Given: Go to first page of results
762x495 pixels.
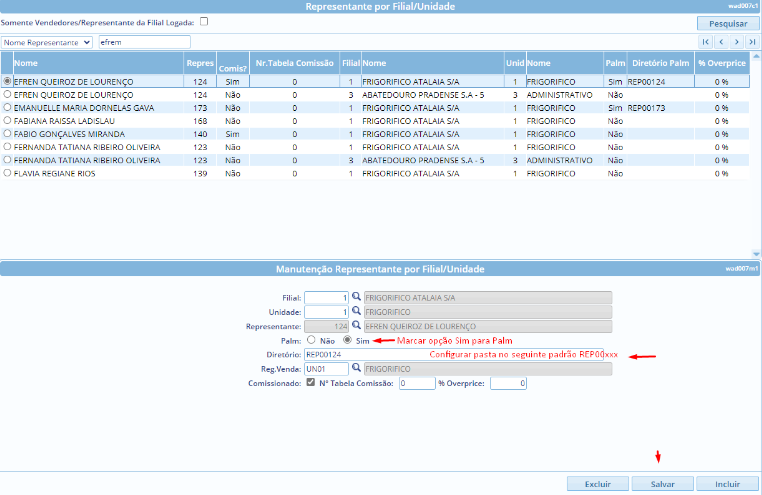Looking at the screenshot, I should (x=705, y=42).
